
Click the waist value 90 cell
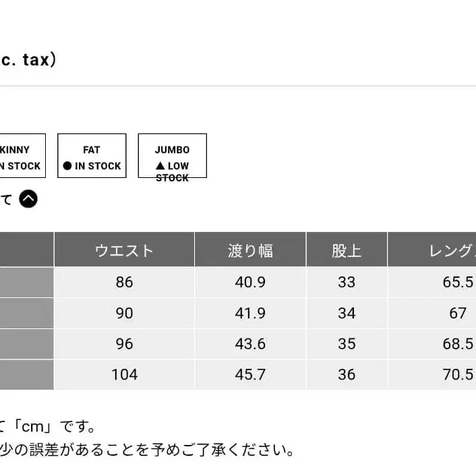tap(124, 313)
